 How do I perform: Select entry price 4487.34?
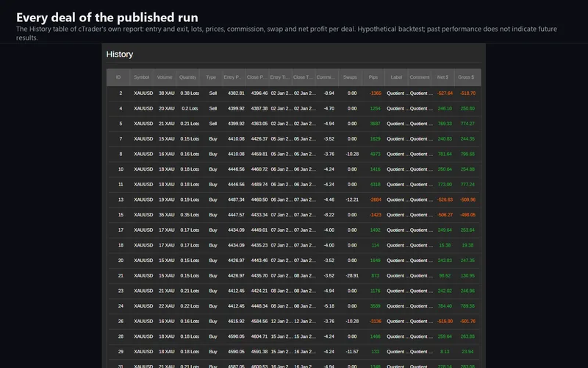(x=236, y=199)
